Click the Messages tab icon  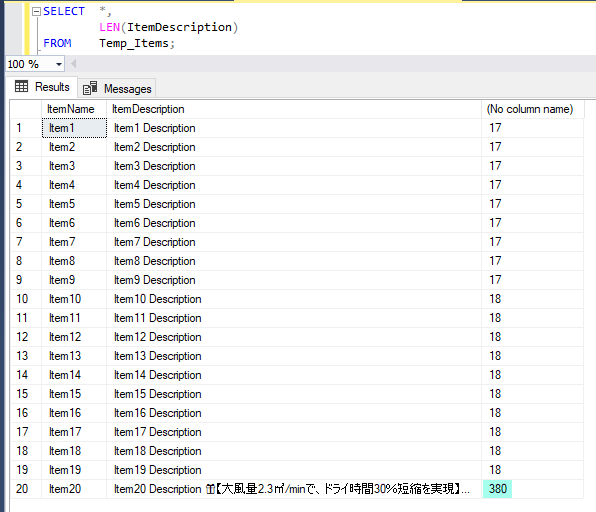tap(90, 88)
